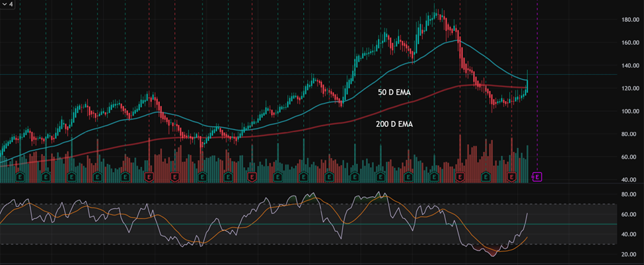This screenshot has width=644, height=265.
Task: Click the rightmost red earnings E marker
Action: coord(511,177)
